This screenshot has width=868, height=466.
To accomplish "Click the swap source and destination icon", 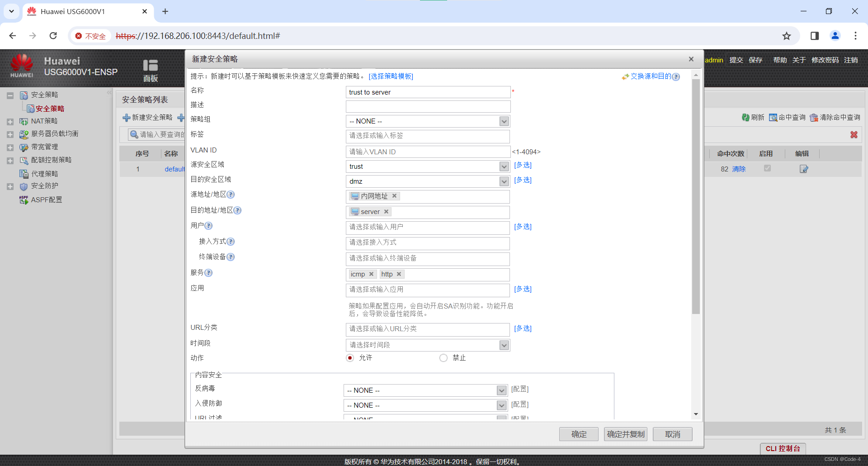I will (625, 77).
